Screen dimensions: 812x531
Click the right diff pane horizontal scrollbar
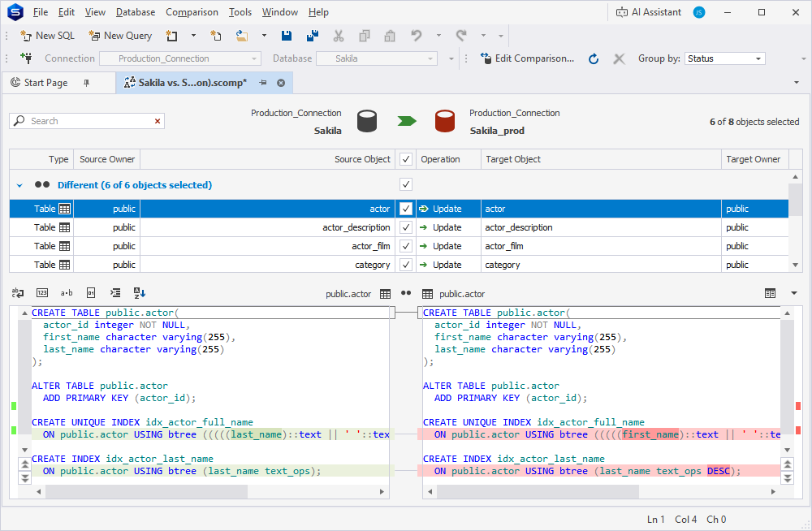(538, 492)
